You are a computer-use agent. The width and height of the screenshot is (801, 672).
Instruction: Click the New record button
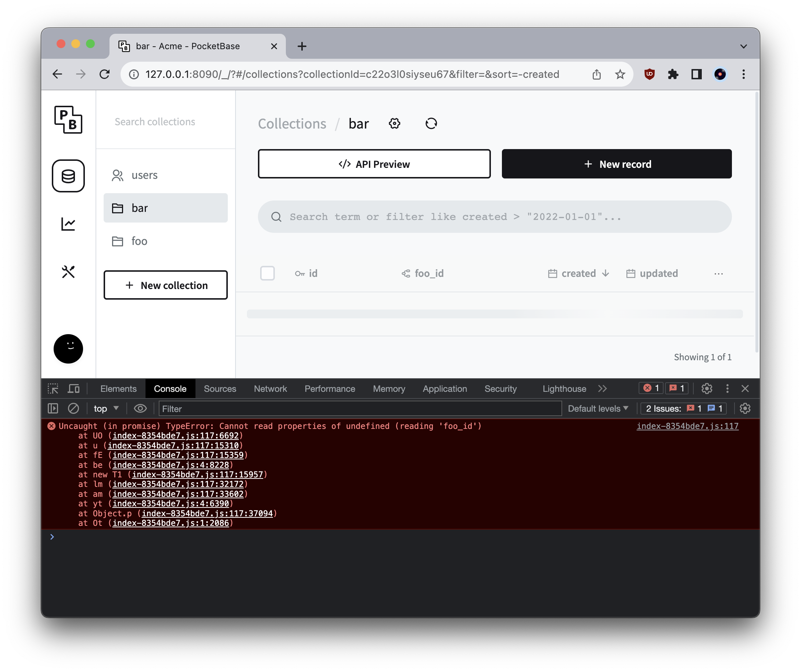click(617, 164)
